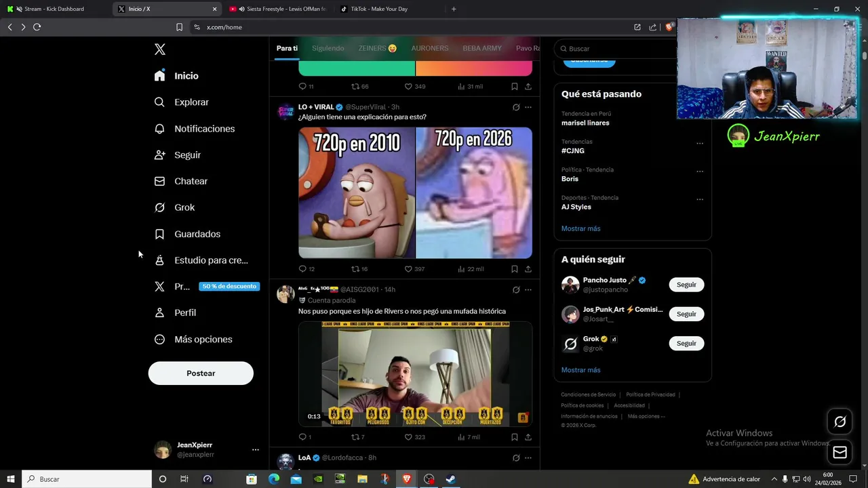
Task: Reload the browser page
Action: (x=37, y=27)
